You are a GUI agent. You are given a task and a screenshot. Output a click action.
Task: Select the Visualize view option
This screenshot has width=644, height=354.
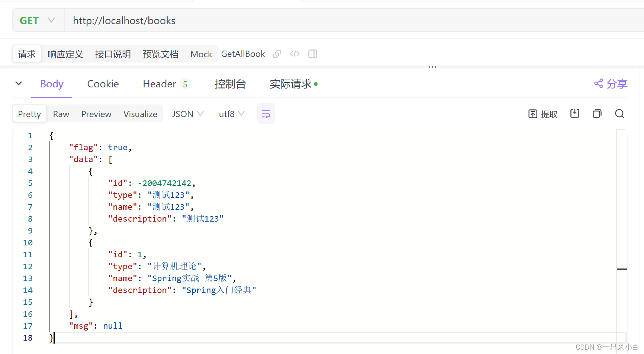[x=140, y=114]
